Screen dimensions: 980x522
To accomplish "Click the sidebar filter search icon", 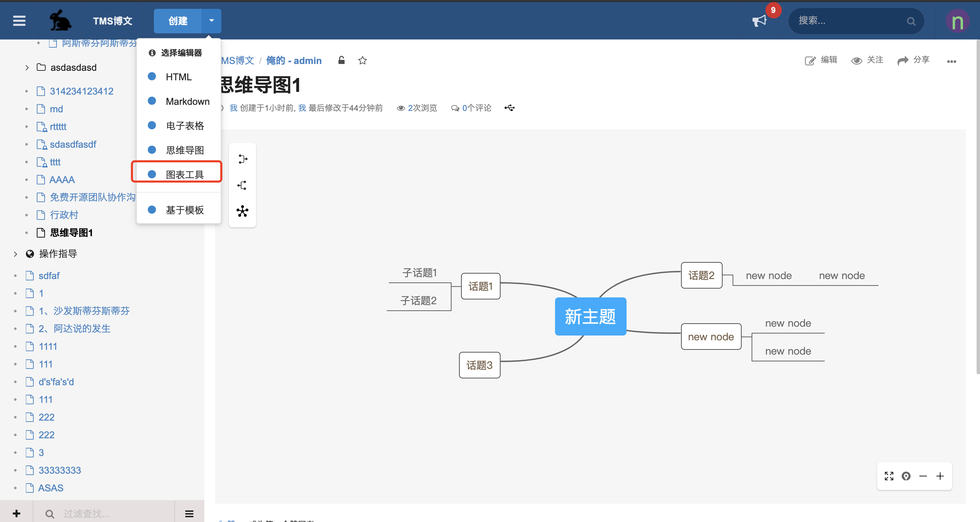I will pos(49,514).
